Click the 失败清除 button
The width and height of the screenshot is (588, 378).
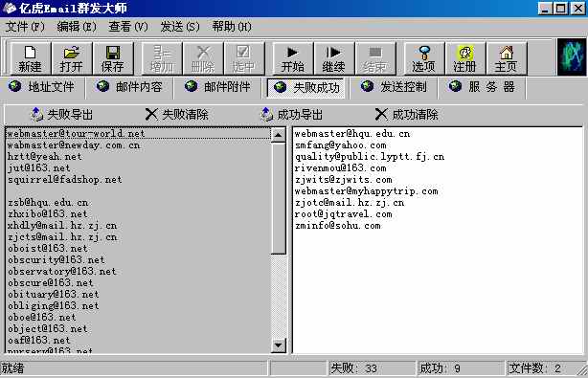pos(177,115)
